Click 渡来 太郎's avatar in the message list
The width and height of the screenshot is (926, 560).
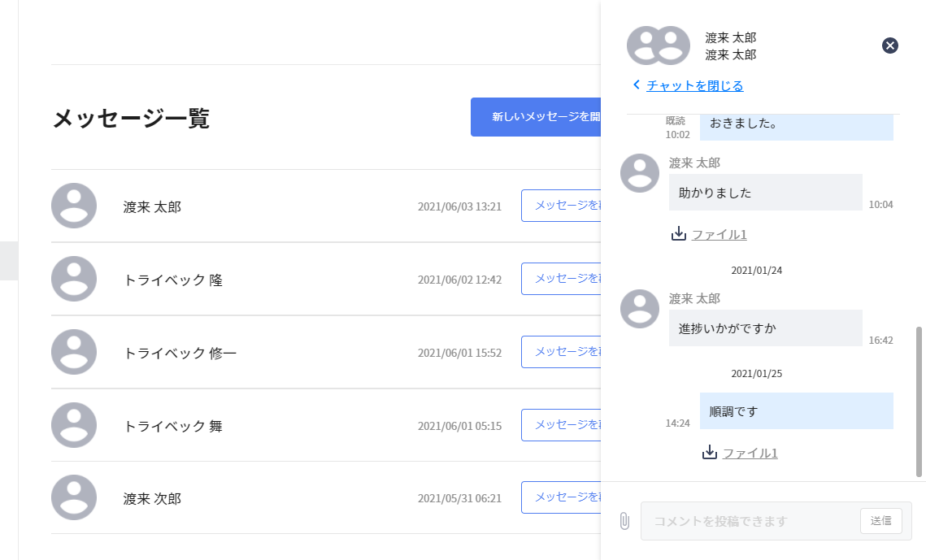(x=74, y=206)
